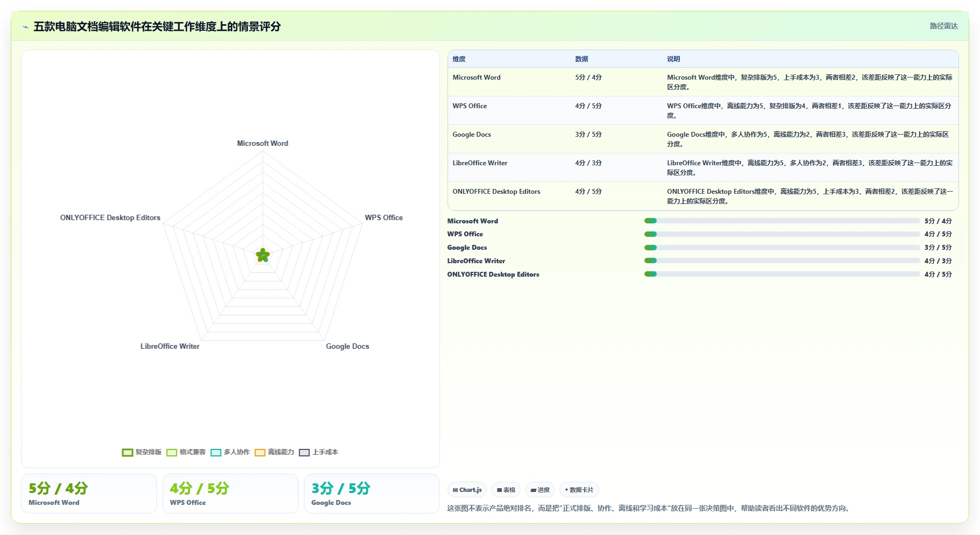The image size is (980, 535).
Task: Select ONLYOFFICE Desktop Editors table row name
Action: pos(496,192)
